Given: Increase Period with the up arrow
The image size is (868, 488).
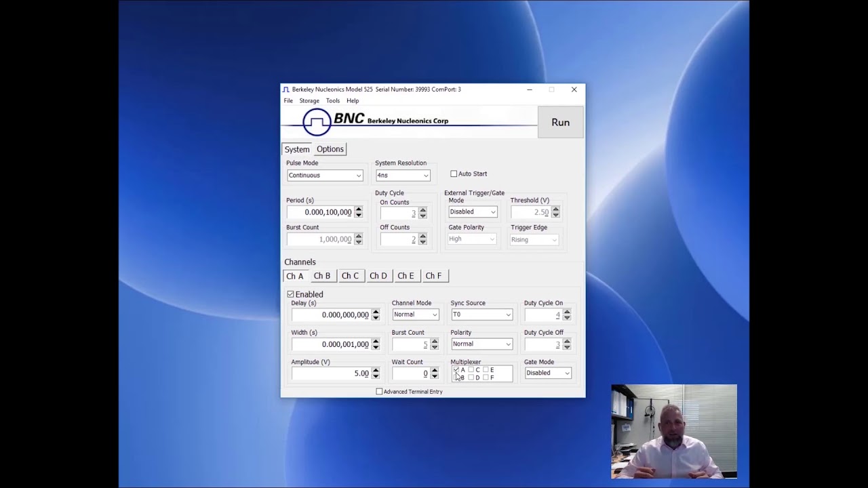Looking at the screenshot, I should 358,209.
